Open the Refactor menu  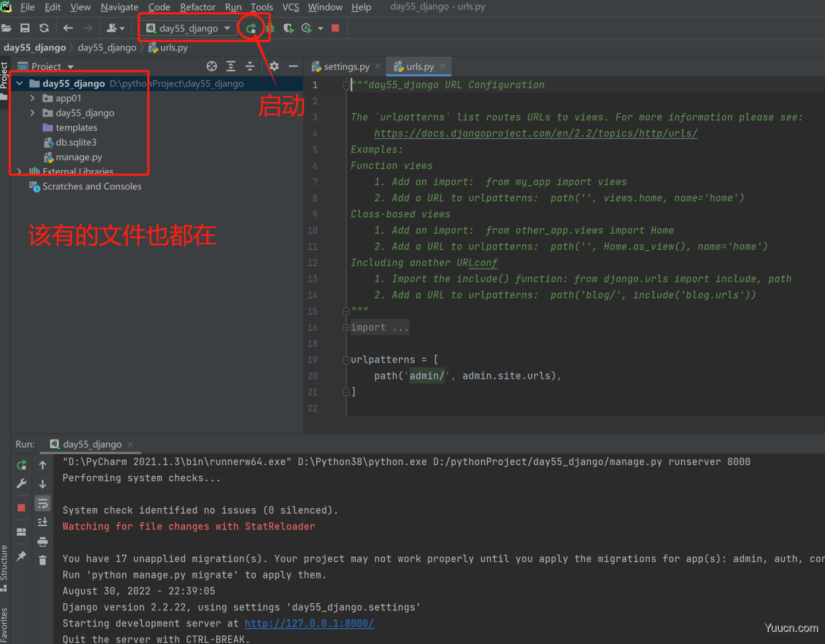[197, 7]
